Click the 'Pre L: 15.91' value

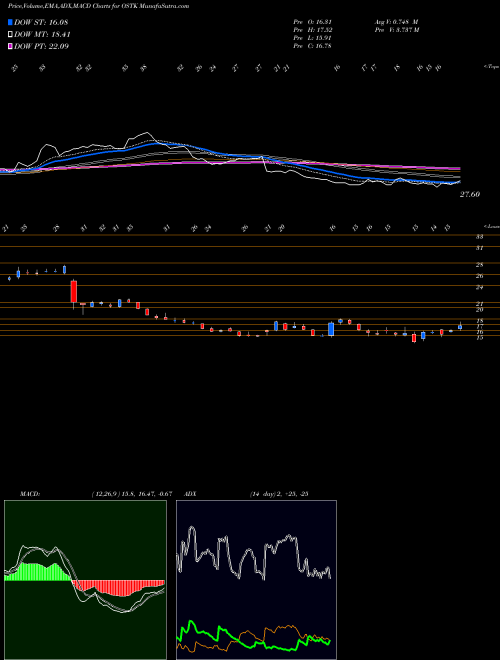[313, 38]
